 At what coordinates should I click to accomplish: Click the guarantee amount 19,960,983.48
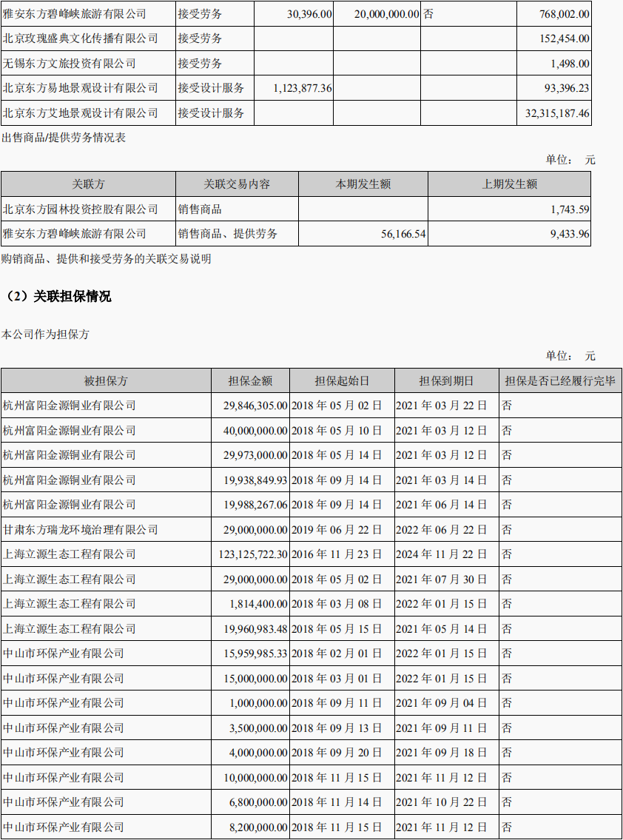[255, 629]
